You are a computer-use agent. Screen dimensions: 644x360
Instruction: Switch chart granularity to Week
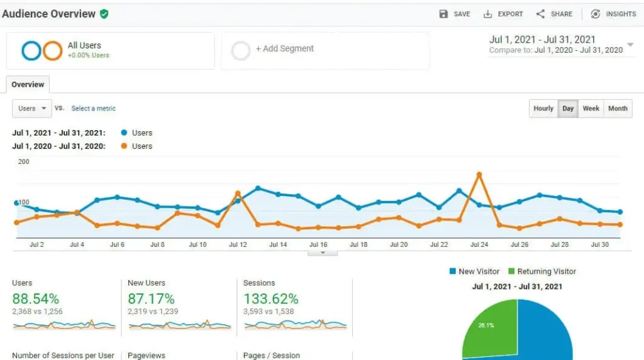pyautogui.click(x=591, y=109)
